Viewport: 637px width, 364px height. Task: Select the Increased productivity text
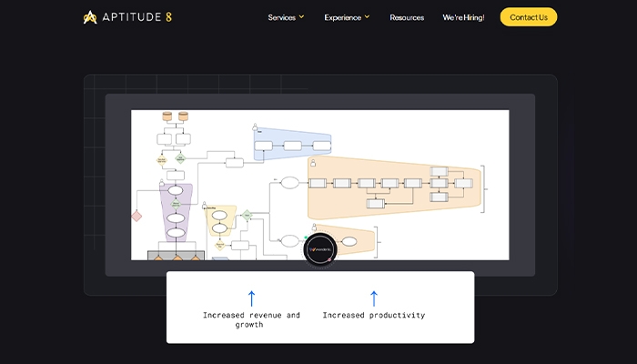click(373, 316)
